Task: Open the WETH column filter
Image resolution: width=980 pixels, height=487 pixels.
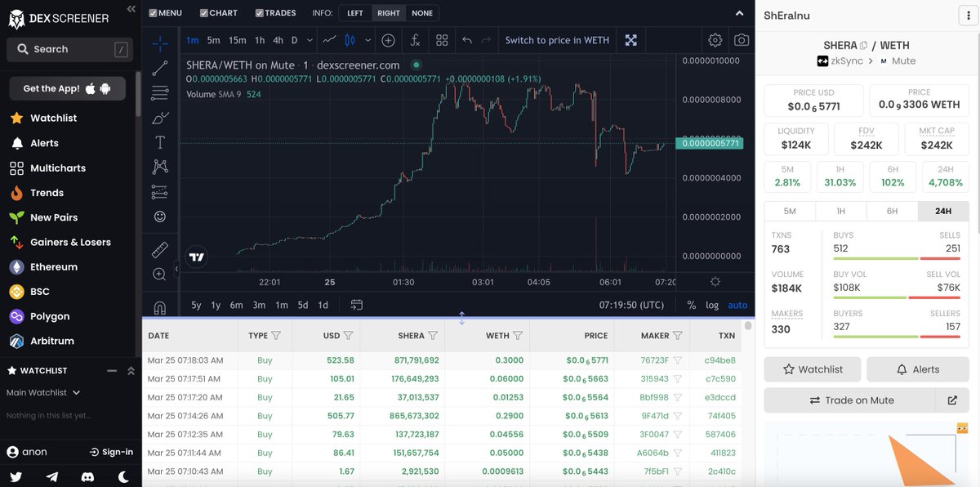Action: pyautogui.click(x=519, y=335)
